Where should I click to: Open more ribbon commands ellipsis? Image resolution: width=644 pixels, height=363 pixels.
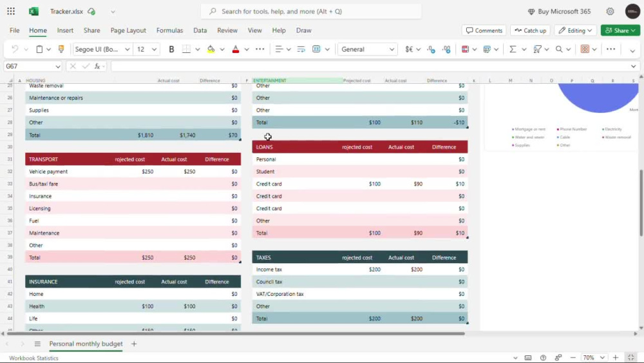611,50
